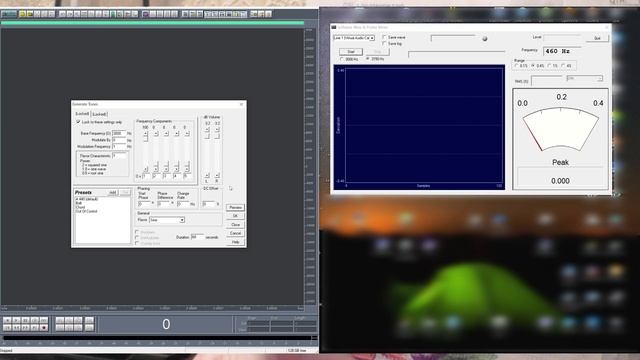Click OK in the Generate Tones dialog

[235, 216]
